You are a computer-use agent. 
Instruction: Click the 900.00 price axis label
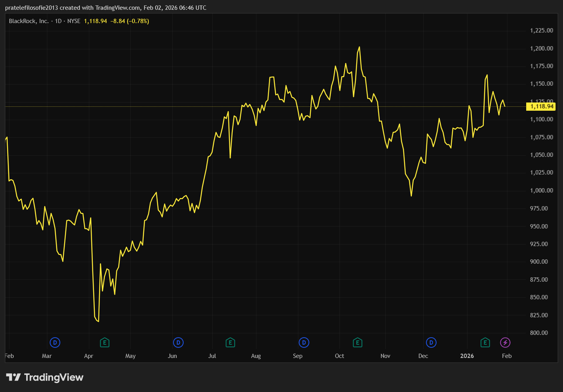tap(539, 262)
